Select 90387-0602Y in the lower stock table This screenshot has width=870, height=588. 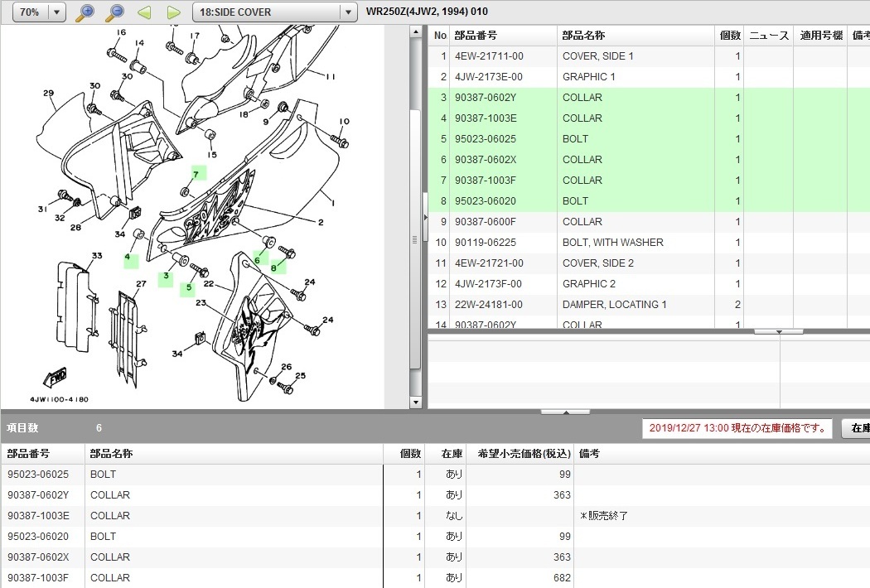click(38, 494)
